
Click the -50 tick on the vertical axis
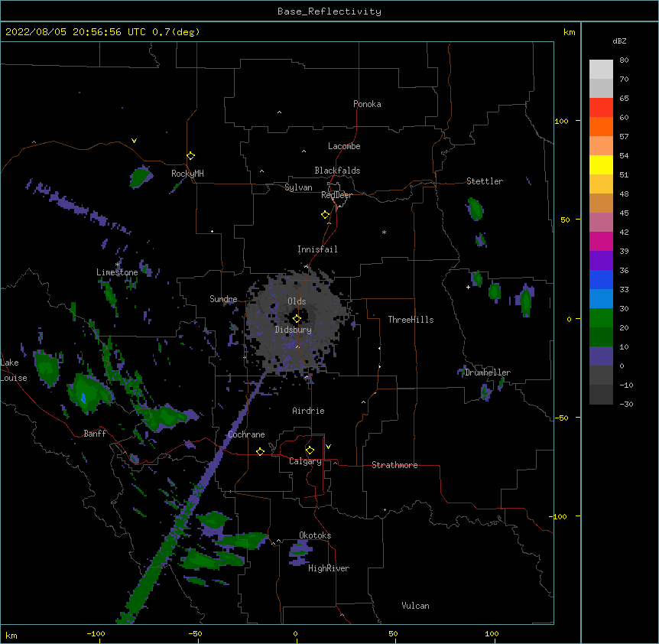(x=561, y=418)
